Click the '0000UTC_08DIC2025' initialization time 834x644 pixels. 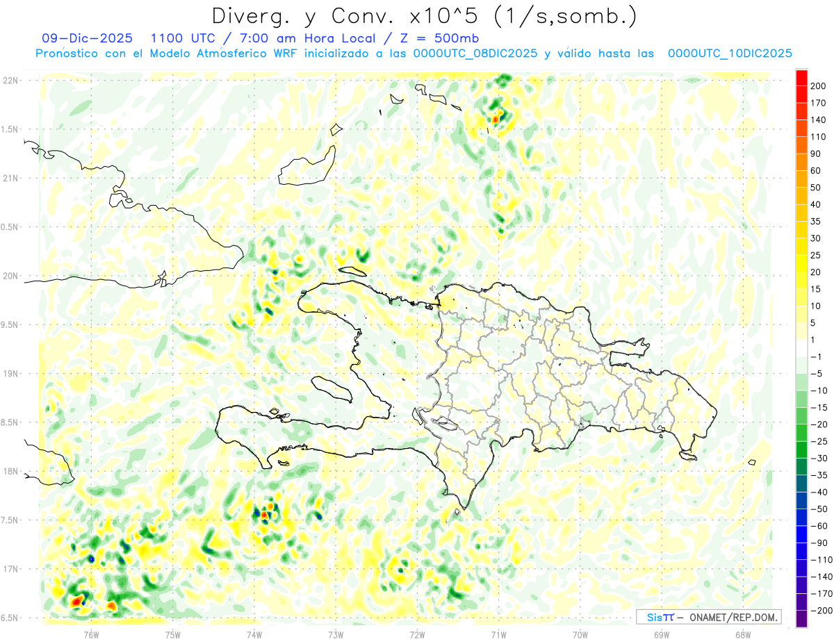(x=475, y=53)
